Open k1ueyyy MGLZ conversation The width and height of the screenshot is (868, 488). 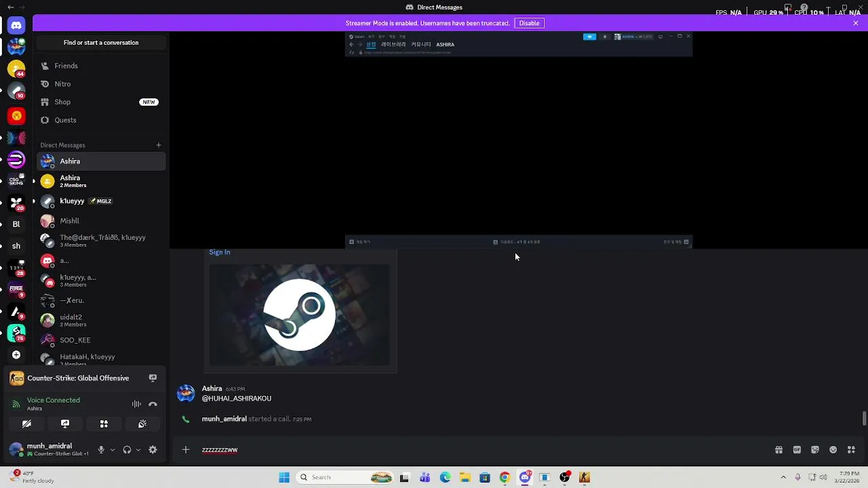pos(101,201)
